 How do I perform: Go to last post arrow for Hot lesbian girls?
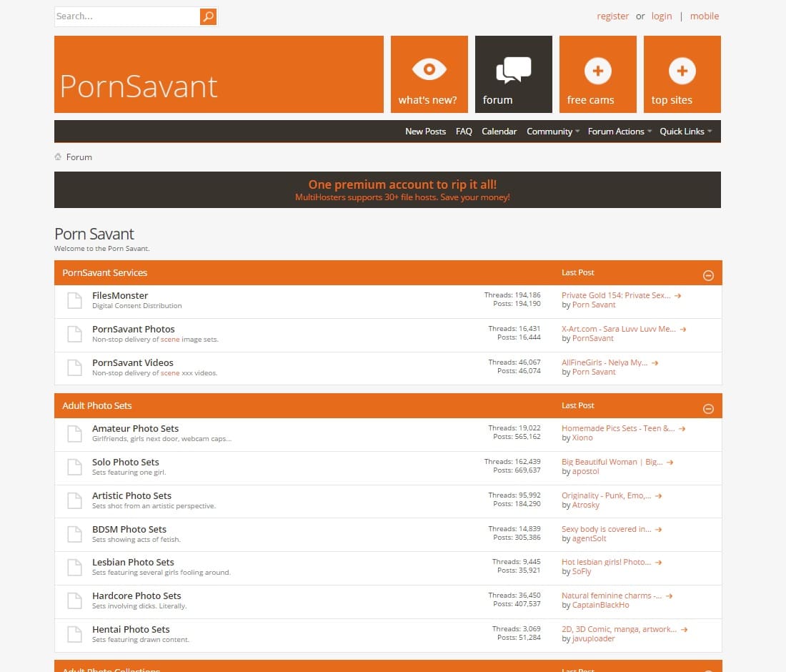658,563
